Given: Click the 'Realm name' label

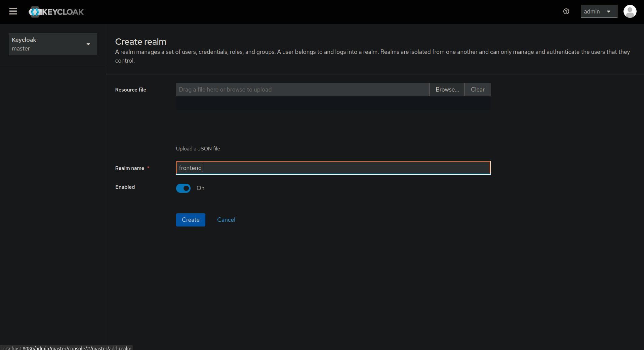Looking at the screenshot, I should 129,168.
